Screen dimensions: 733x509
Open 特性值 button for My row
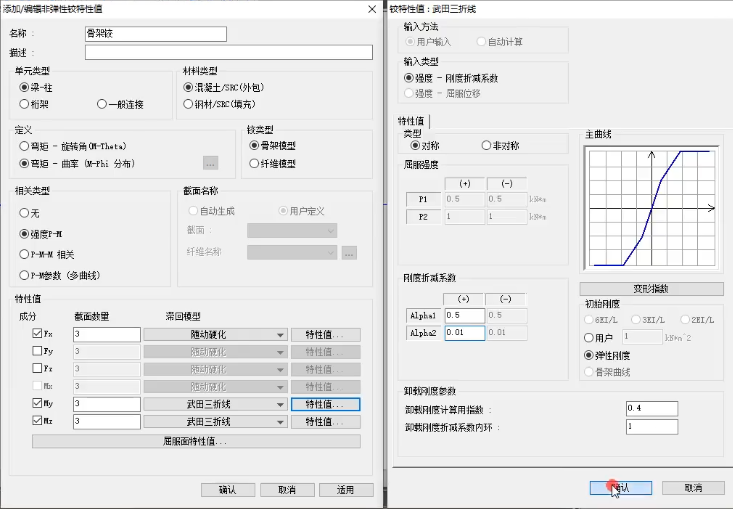click(x=325, y=405)
